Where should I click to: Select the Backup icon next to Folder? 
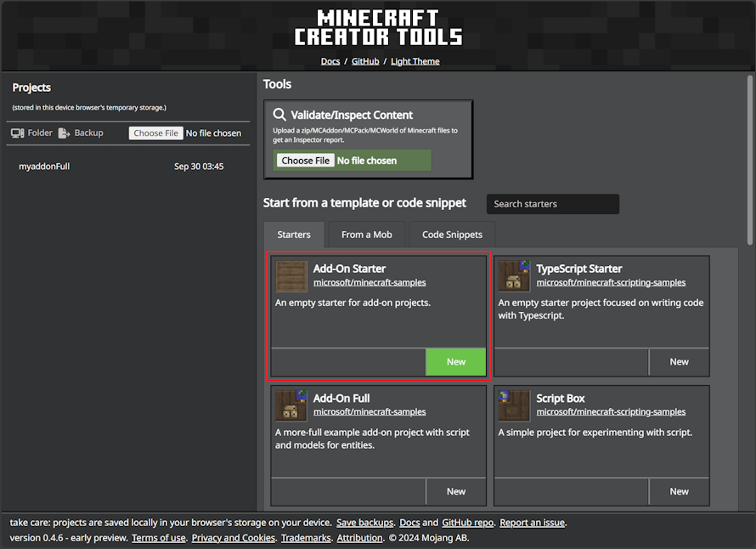click(62, 132)
